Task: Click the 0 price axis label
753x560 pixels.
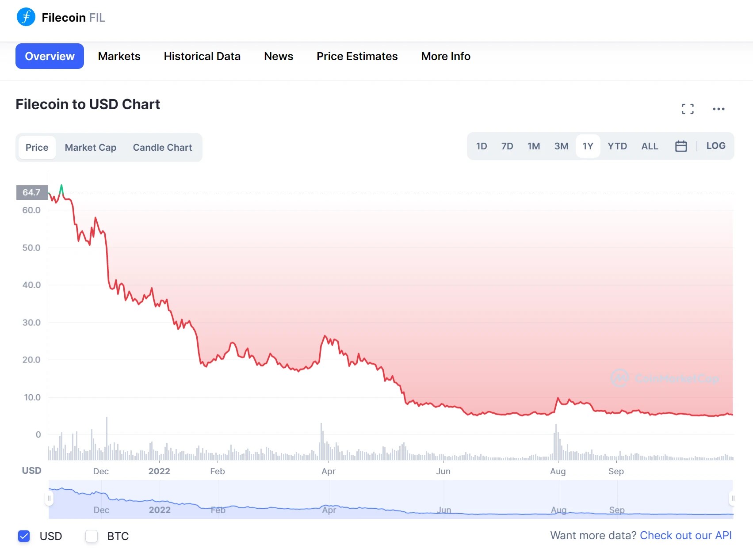Action: tap(38, 434)
